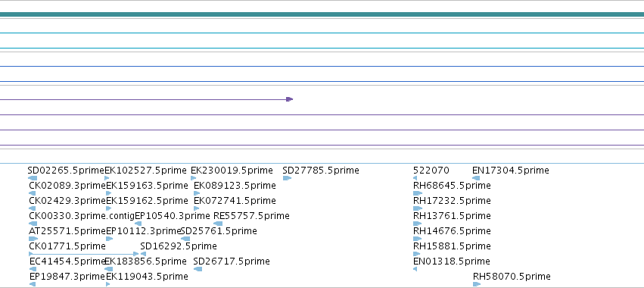
Task: Select the SD02265.5prime feature label
Action: click(x=66, y=171)
